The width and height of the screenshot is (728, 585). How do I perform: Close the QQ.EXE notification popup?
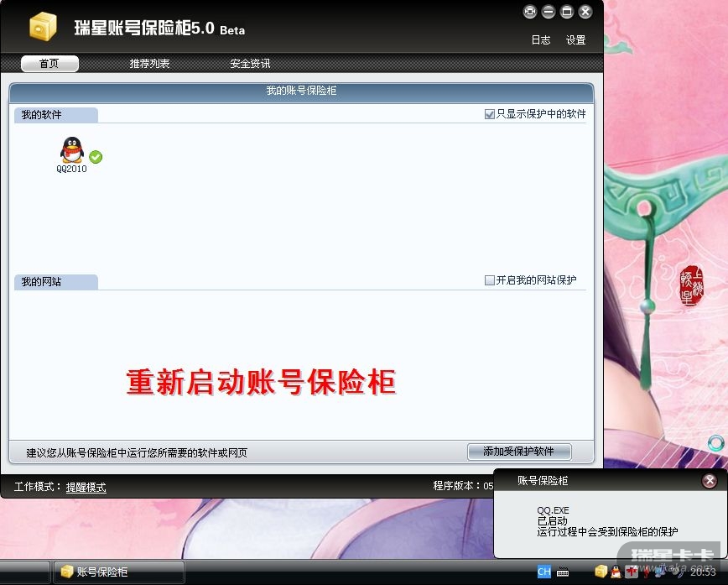click(x=710, y=480)
